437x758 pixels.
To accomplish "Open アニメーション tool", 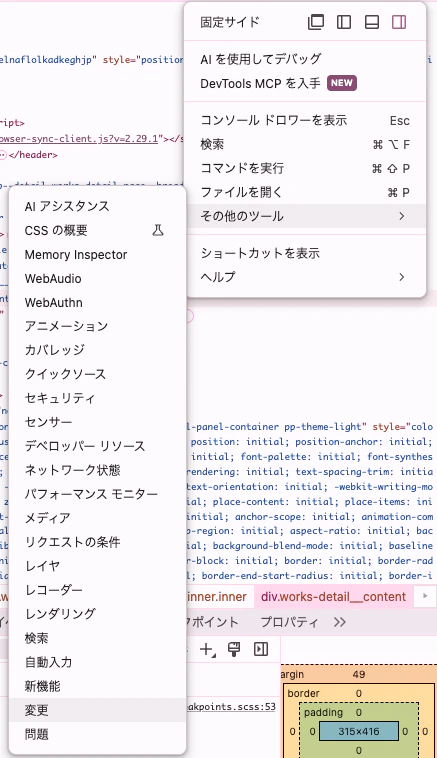I will coord(97,326).
